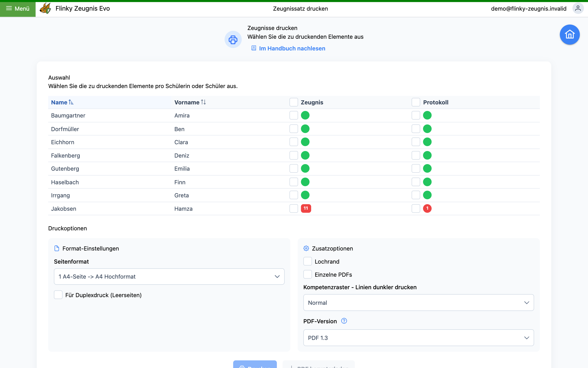Click red 1 badge for Jakobsen Protokoll
This screenshot has height=368, width=588.
(427, 208)
